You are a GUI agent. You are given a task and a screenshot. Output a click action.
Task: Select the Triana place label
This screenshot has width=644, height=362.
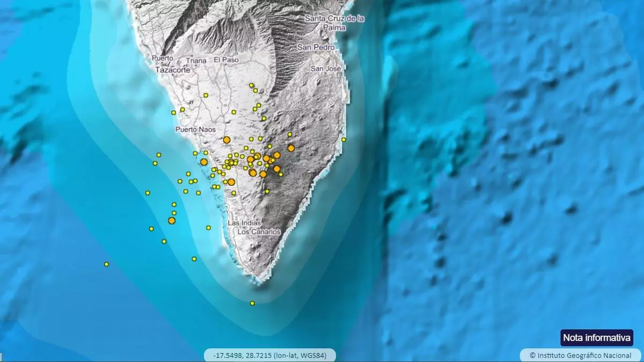pyautogui.click(x=197, y=61)
